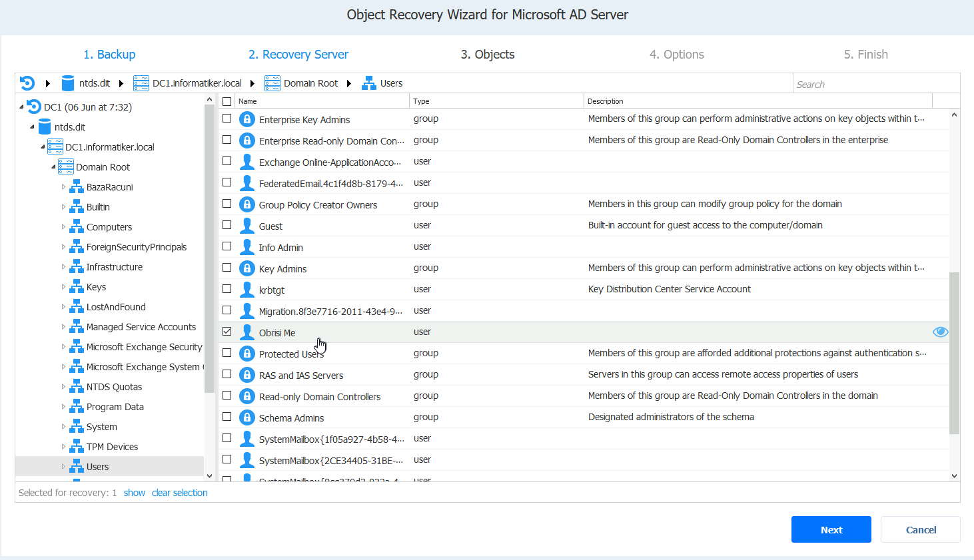The width and height of the screenshot is (974, 560).
Task: Click the Keys container icon in tree
Action: point(77,287)
